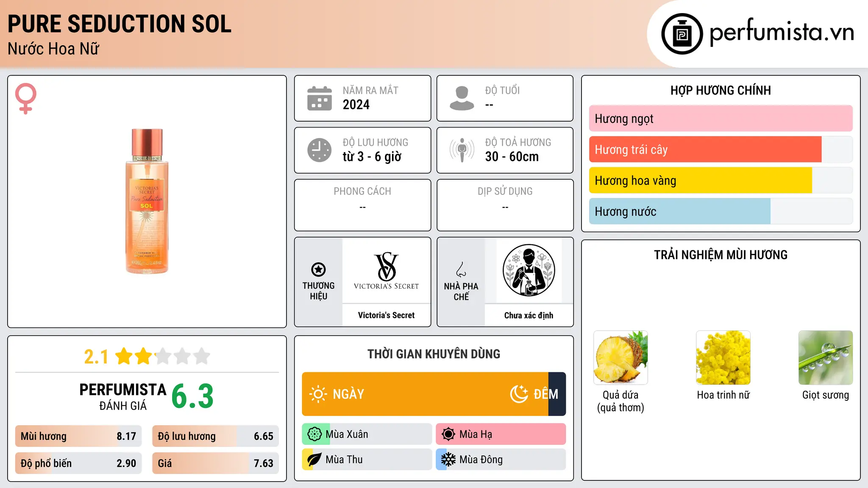Click the clock icon beside Độ lưu hương
Viewport: 868px width, 488px height.
click(320, 150)
